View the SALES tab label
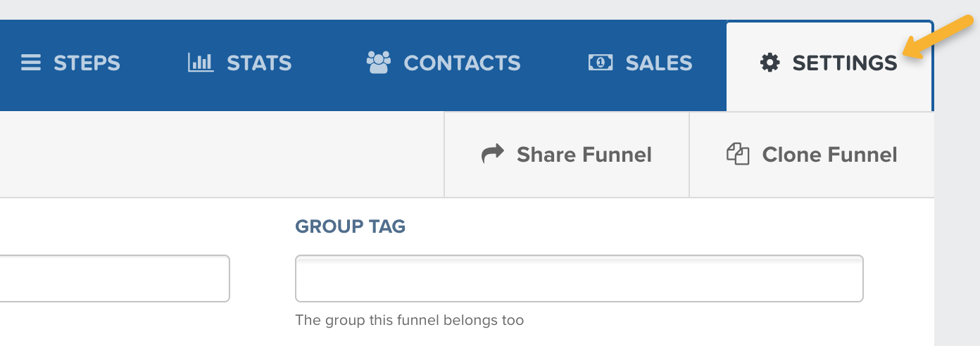 pos(658,63)
